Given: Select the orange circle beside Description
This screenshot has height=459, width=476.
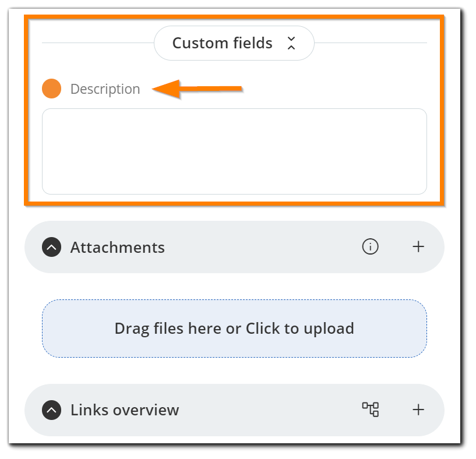Looking at the screenshot, I should pos(51,89).
